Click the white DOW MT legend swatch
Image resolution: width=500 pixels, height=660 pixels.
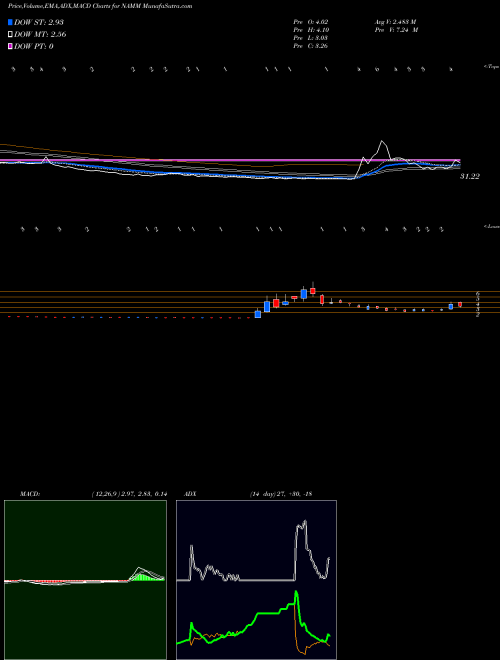[10, 34]
